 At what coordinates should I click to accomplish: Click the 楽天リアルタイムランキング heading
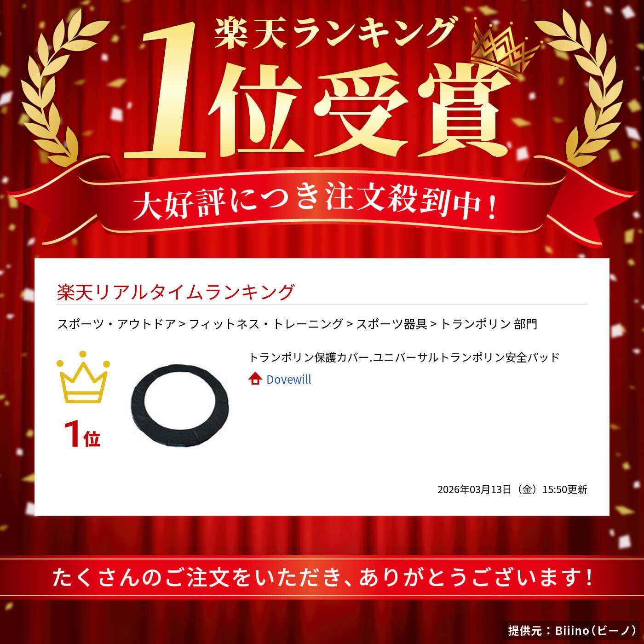click(176, 293)
